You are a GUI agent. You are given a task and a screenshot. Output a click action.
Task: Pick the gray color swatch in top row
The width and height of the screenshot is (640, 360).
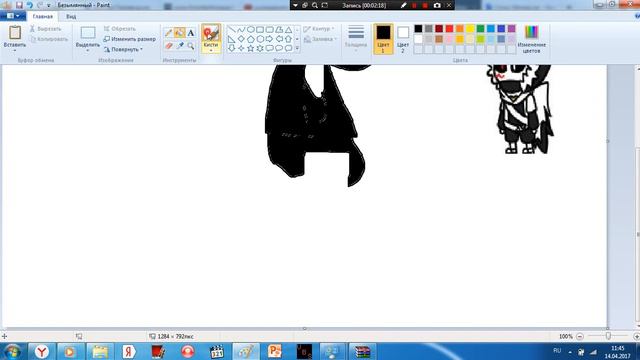click(428, 29)
